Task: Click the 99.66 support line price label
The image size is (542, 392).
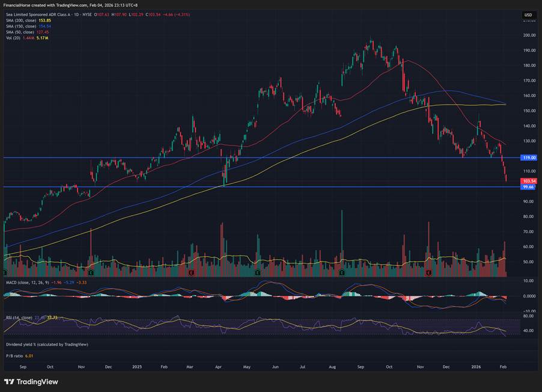Action: click(528, 187)
